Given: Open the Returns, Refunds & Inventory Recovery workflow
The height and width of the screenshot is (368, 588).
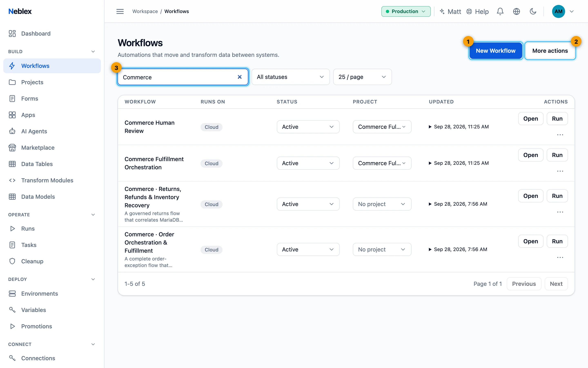Looking at the screenshot, I should tap(531, 196).
